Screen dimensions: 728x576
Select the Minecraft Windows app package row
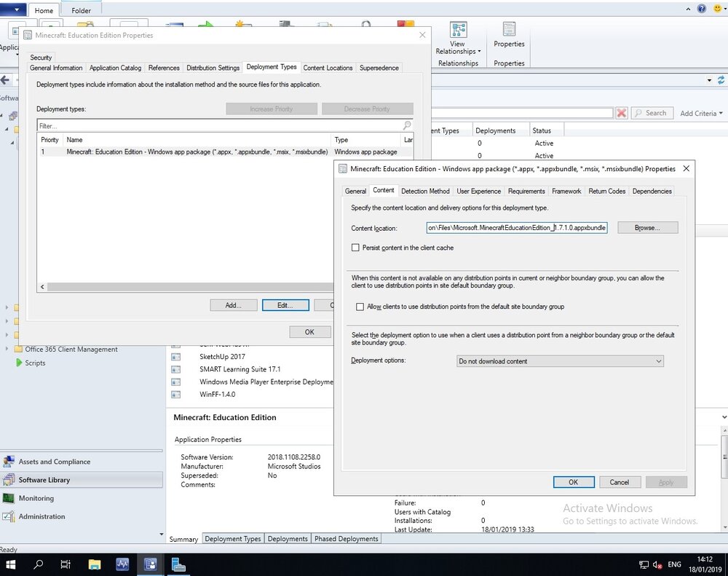(x=225, y=151)
